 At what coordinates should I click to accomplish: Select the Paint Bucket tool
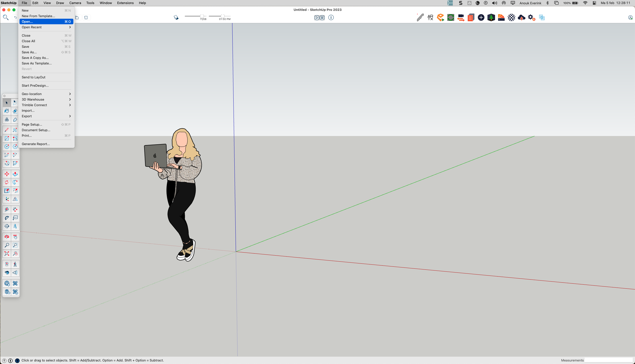pos(7,111)
